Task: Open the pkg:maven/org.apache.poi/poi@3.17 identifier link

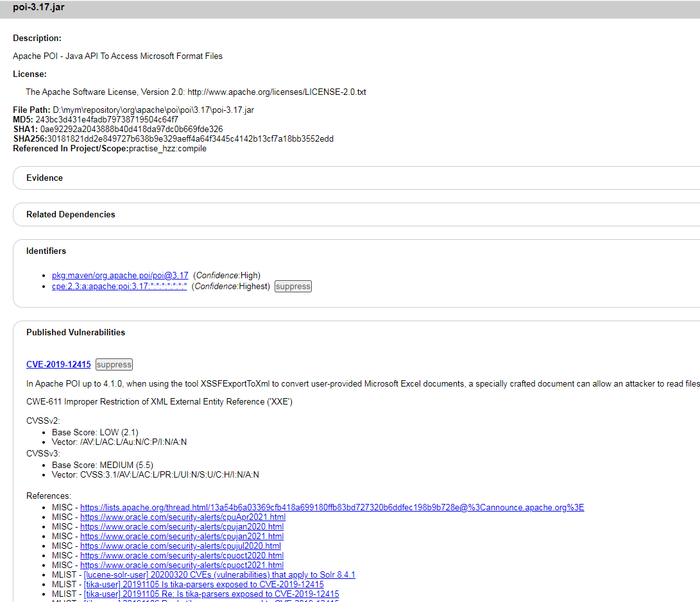Action: pos(119,275)
